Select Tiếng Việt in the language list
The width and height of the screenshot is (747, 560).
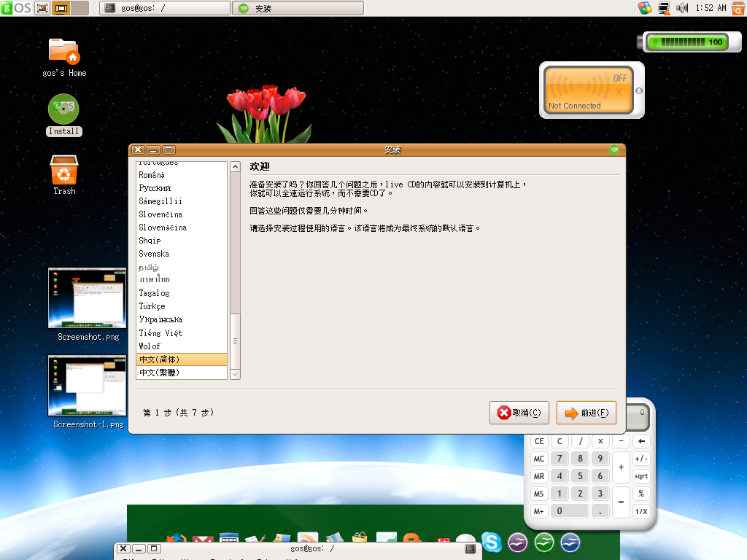click(x=182, y=332)
